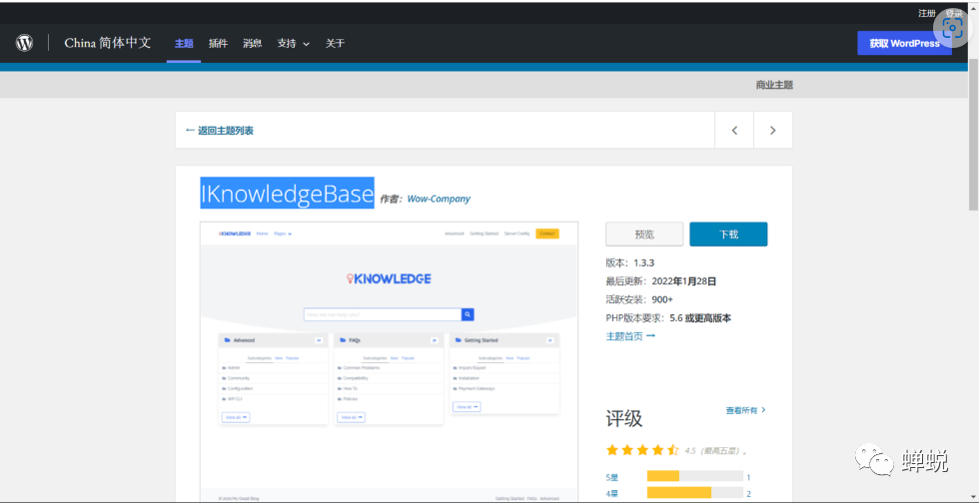Go to next theme arrow
This screenshot has width=980, height=504.
tap(773, 131)
